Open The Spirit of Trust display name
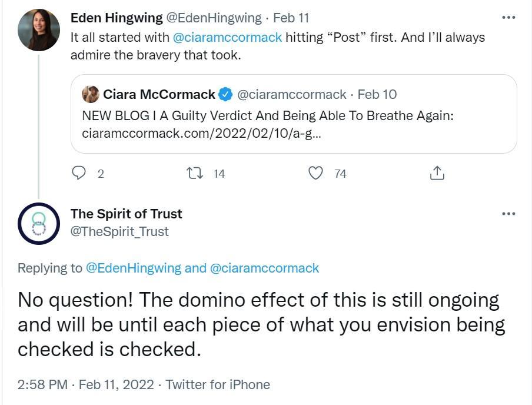This screenshot has width=532, height=405. pos(126,214)
